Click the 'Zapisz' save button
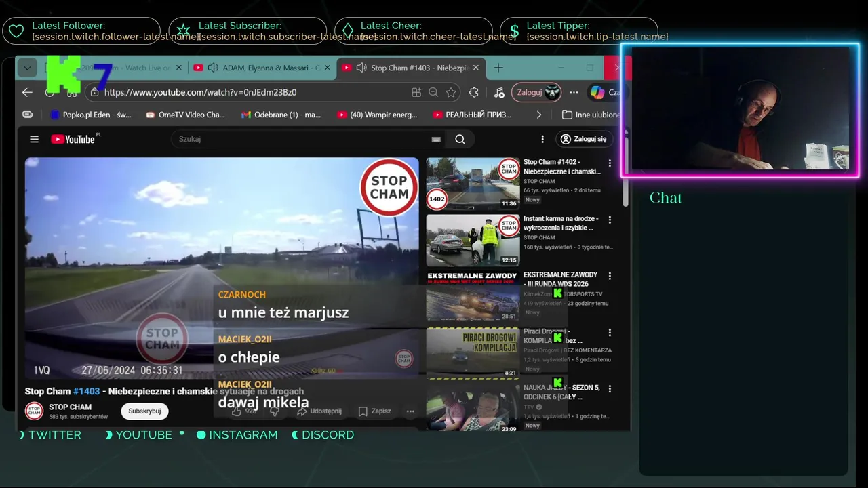 [x=374, y=411]
